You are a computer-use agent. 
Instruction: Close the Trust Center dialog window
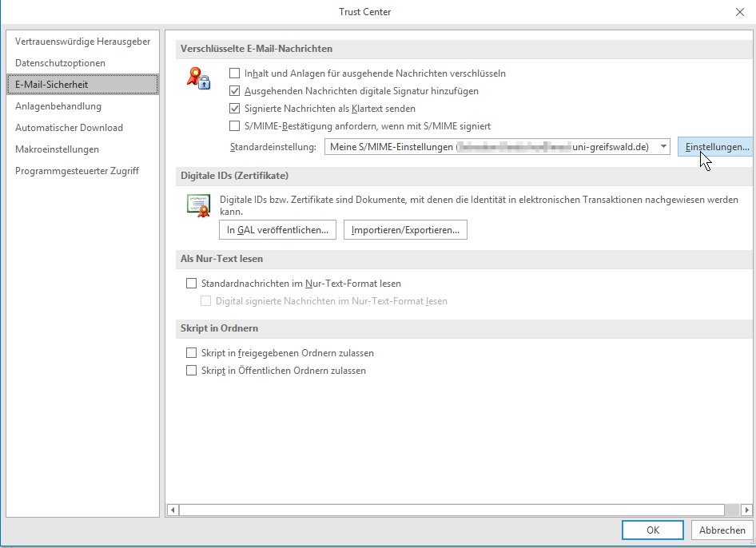pos(739,11)
